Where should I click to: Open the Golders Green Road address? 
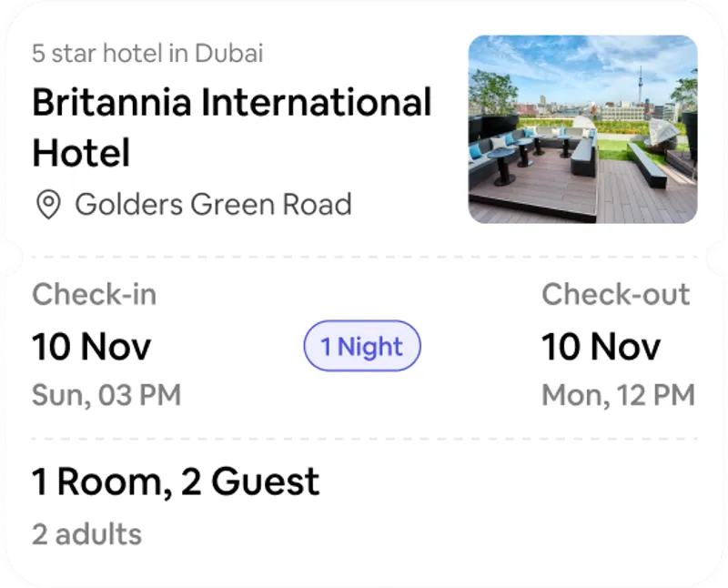[x=213, y=205]
